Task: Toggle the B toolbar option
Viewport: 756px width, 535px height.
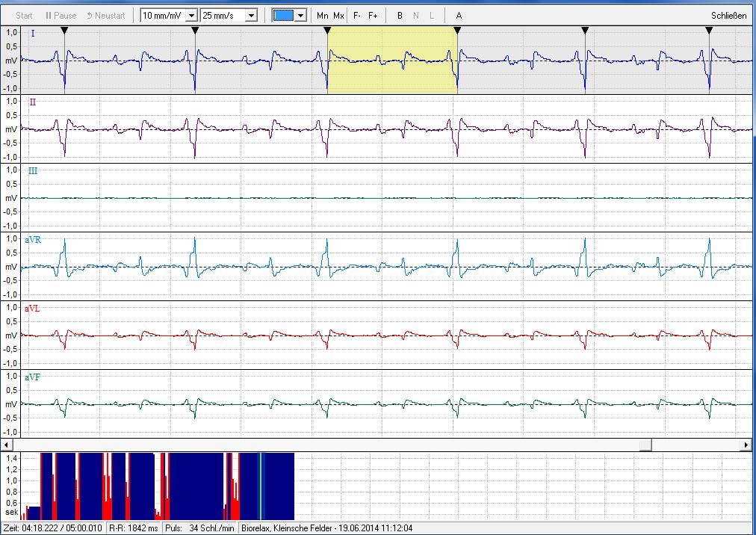Action: (x=400, y=16)
